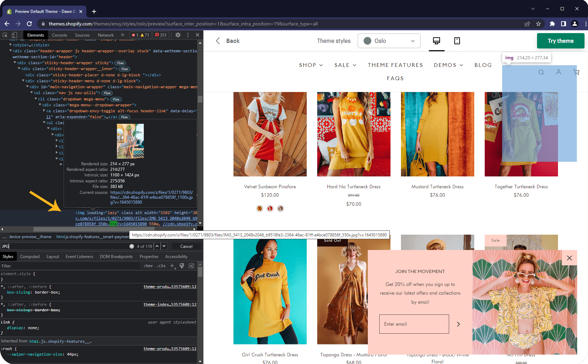Open the 351 issues badge
The height and width of the screenshot is (364, 588).
(x=161, y=35)
